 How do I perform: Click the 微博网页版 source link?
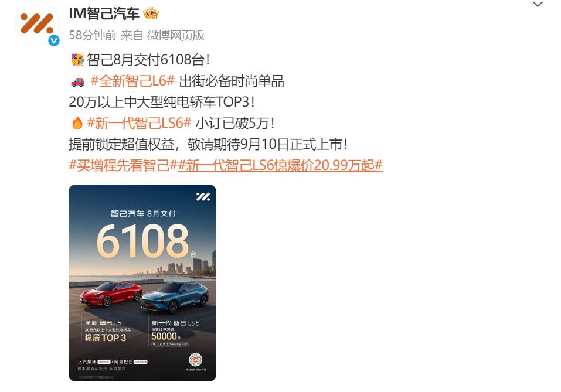176,35
